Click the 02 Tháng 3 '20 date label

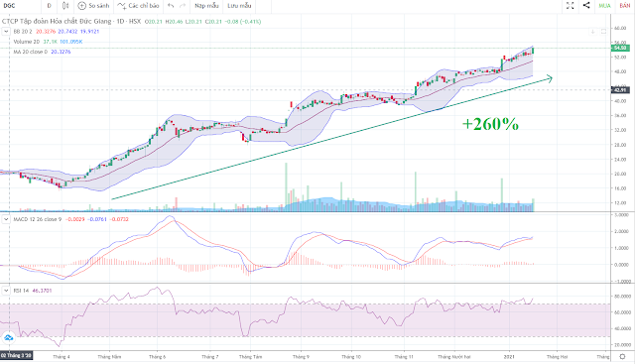coord(16,355)
